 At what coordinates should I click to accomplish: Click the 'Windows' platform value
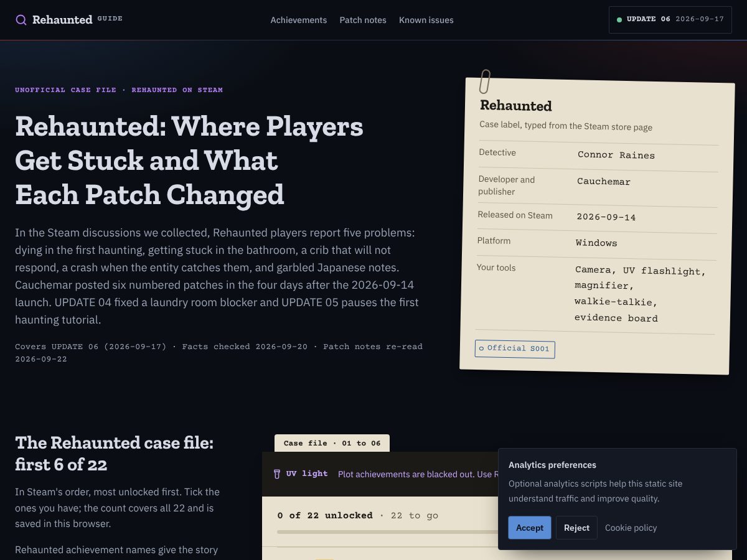tap(596, 243)
